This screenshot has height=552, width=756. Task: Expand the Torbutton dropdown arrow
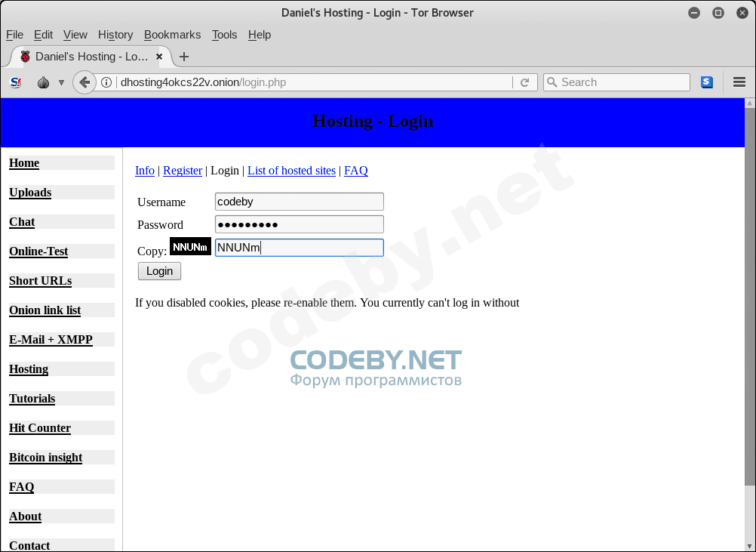point(61,82)
